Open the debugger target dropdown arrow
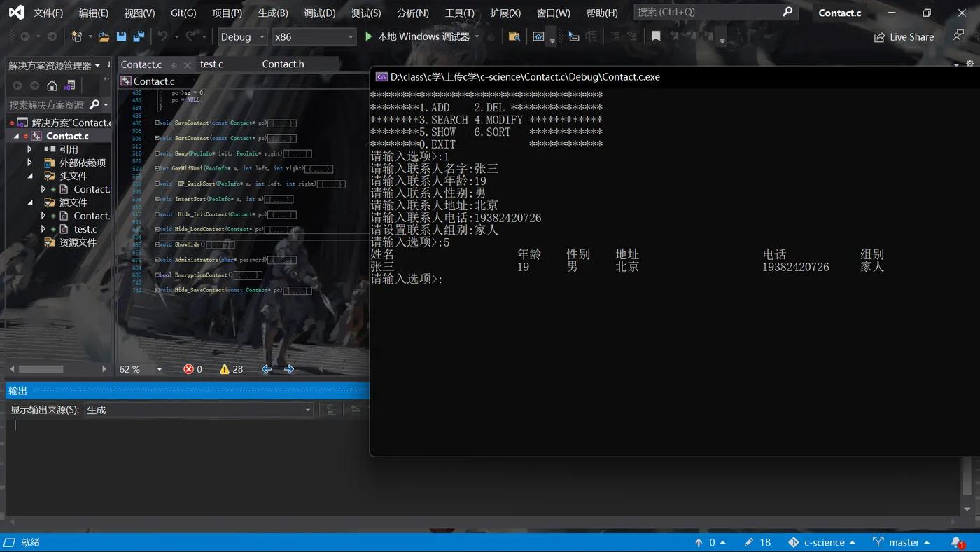The width and height of the screenshot is (980, 552). [x=477, y=36]
